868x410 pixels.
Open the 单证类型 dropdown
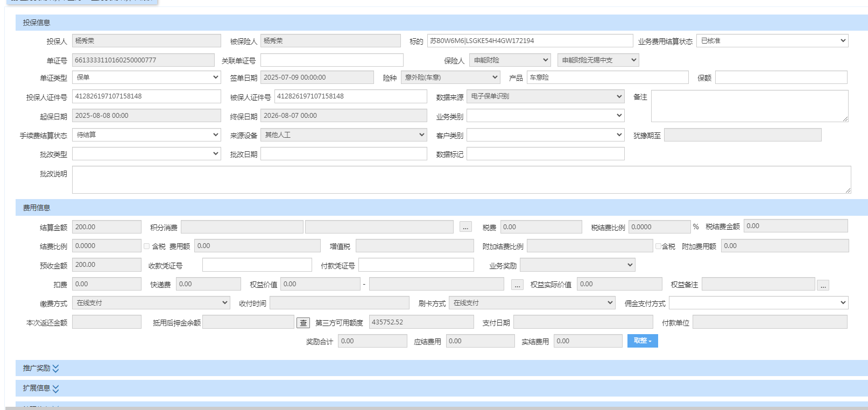pos(146,77)
